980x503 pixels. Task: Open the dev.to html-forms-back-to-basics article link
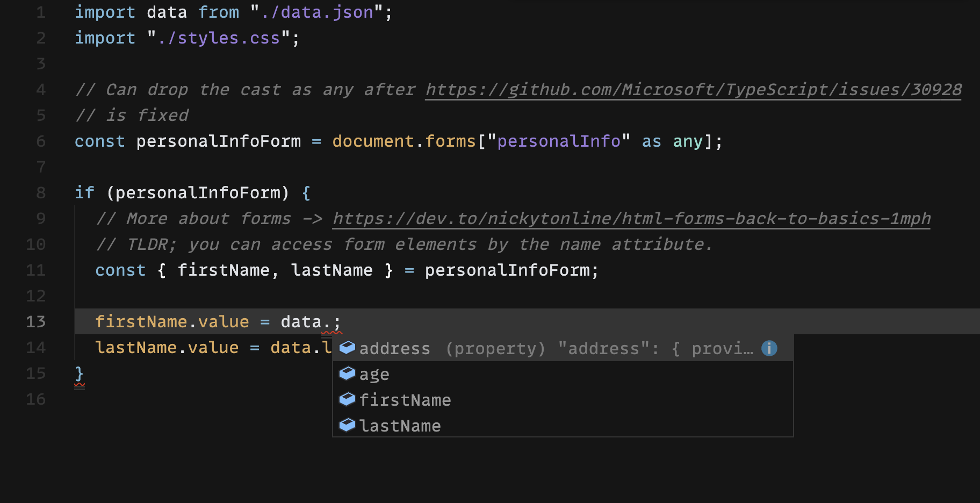tap(631, 218)
